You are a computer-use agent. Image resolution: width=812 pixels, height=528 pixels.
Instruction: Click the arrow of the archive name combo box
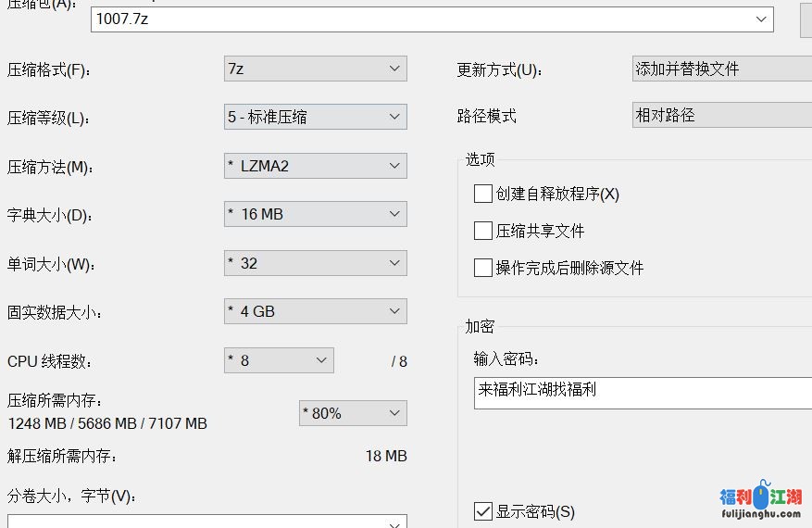tap(761, 19)
